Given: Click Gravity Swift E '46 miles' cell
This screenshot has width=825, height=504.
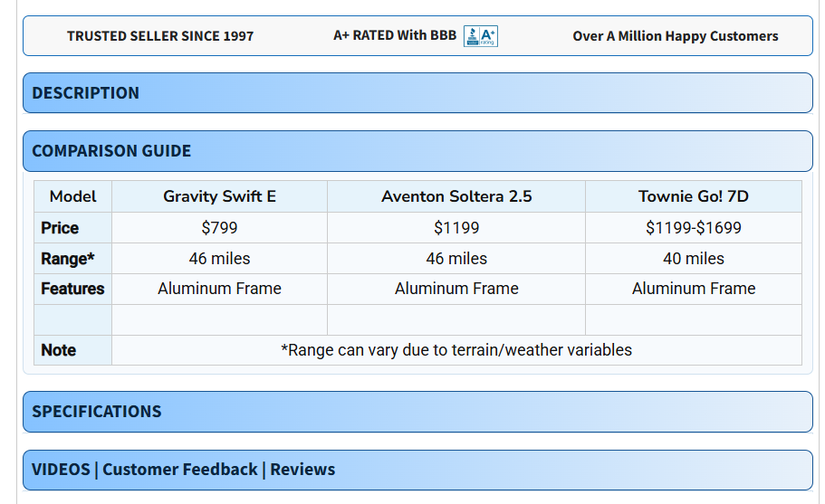Looking at the screenshot, I should tap(219, 259).
